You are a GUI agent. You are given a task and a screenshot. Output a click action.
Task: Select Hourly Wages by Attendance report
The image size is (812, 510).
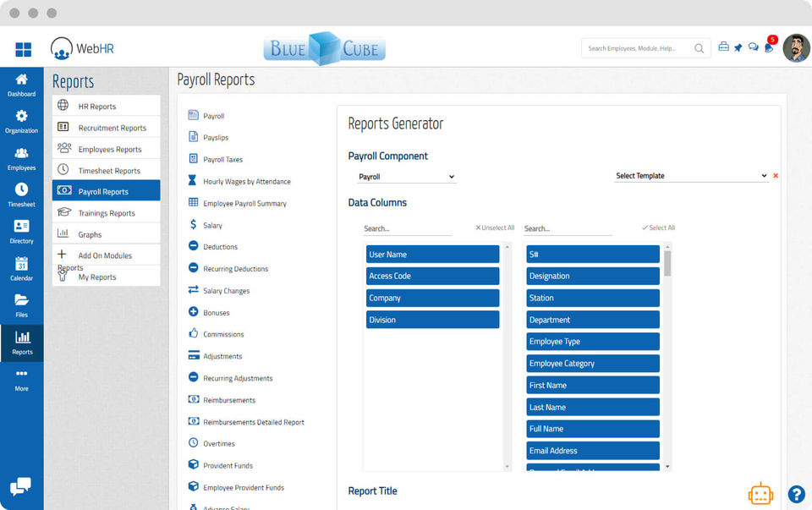pos(246,181)
